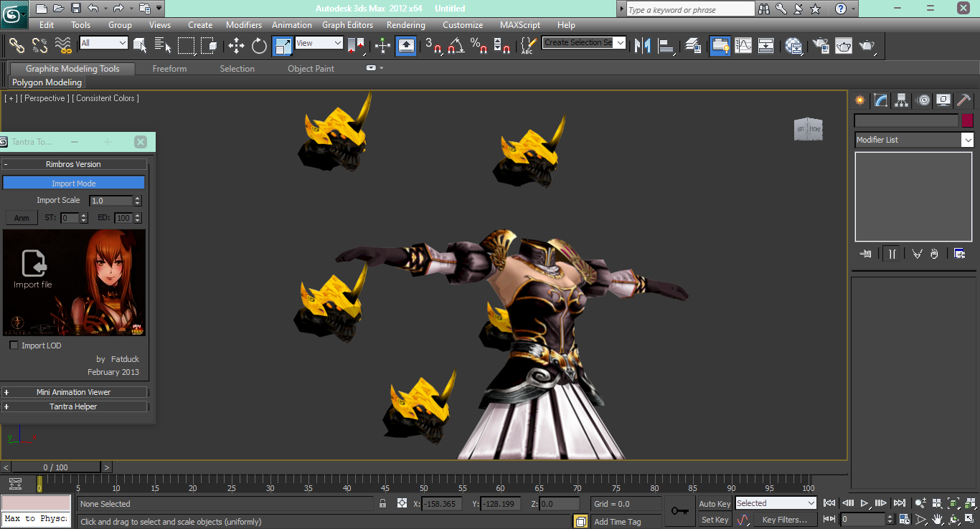Switch to the Hierarchy panel tab
This screenshot has width=980, height=529.
click(902, 100)
